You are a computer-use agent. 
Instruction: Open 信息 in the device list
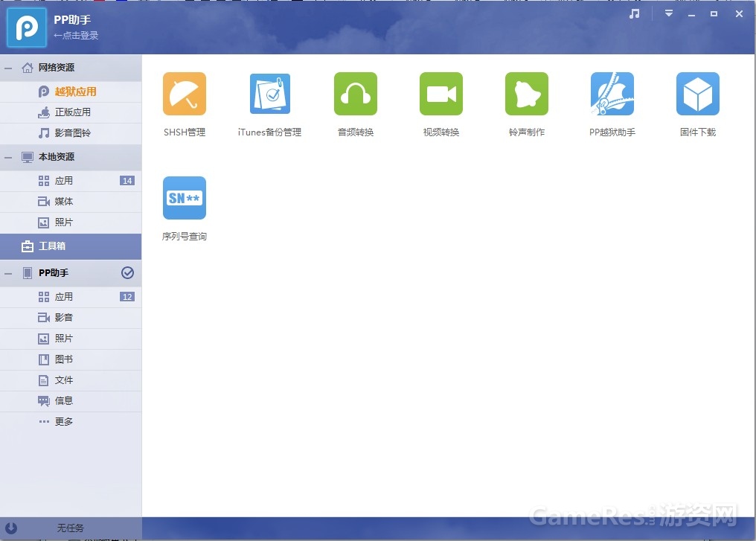point(71,400)
